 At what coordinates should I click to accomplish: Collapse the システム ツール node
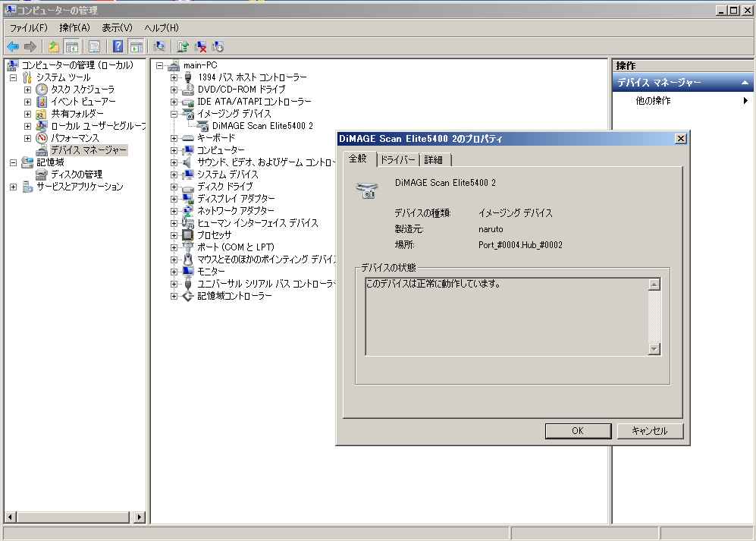[14, 77]
